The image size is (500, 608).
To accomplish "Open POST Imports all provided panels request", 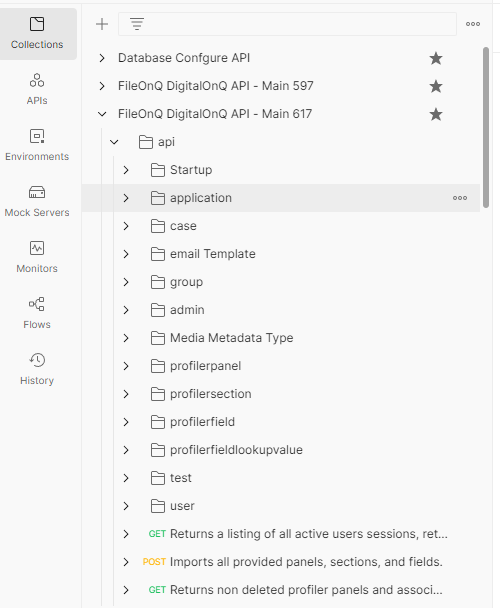I will [306, 562].
